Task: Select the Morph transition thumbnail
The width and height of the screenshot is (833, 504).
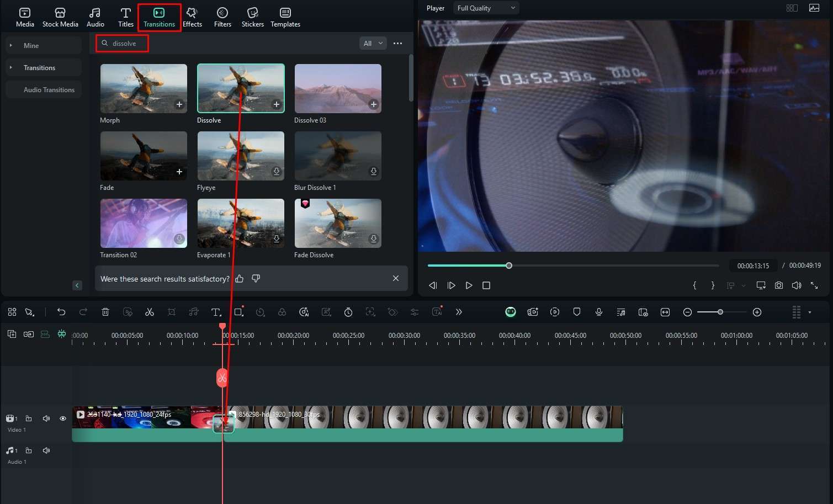Action: 144,88
